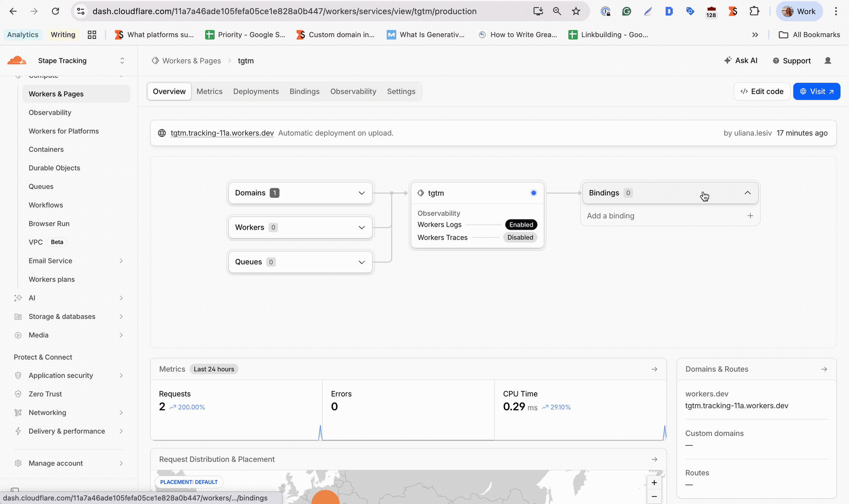Open the browser zoom magnifier icon
Image resolution: width=849 pixels, height=504 pixels.
coord(557,11)
